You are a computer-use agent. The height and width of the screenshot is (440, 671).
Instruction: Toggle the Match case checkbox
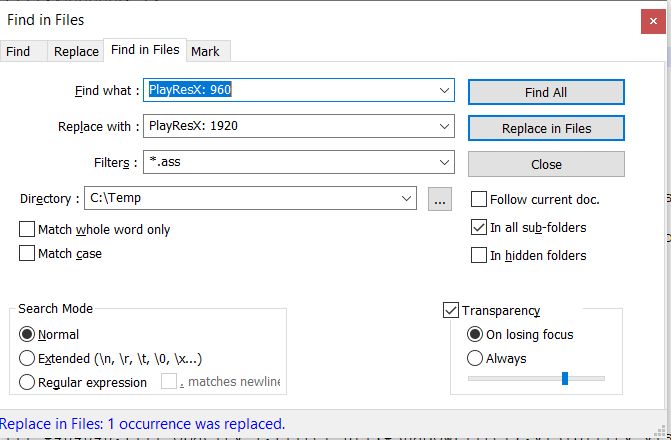point(27,254)
